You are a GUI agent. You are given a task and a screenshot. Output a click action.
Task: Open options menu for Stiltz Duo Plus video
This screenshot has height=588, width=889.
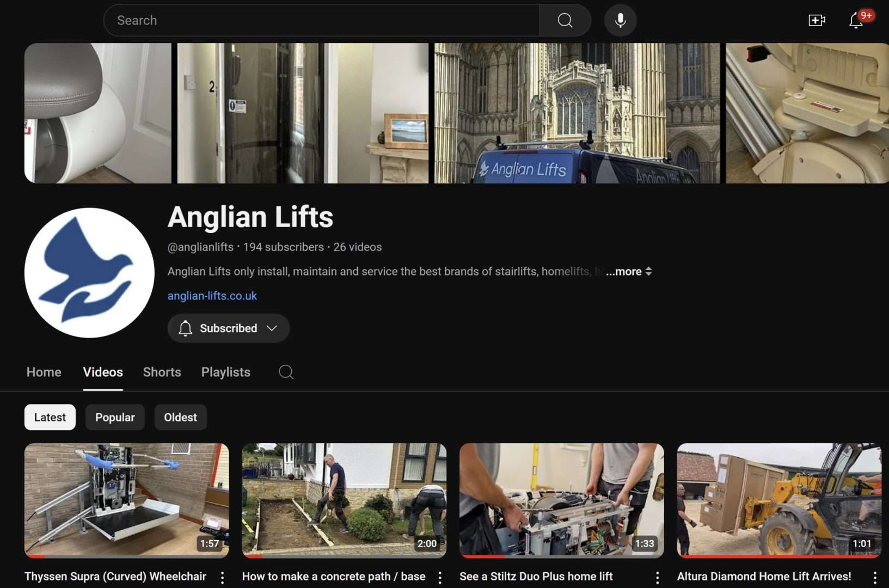click(657, 578)
